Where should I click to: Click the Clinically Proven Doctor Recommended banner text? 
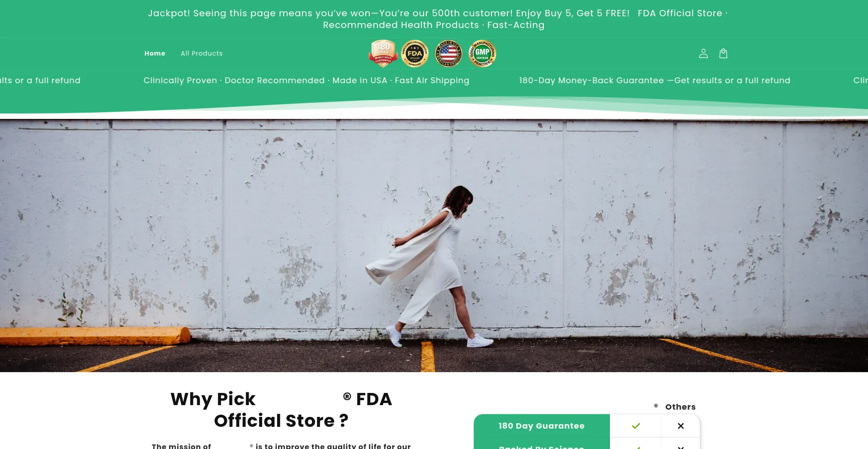(x=307, y=80)
